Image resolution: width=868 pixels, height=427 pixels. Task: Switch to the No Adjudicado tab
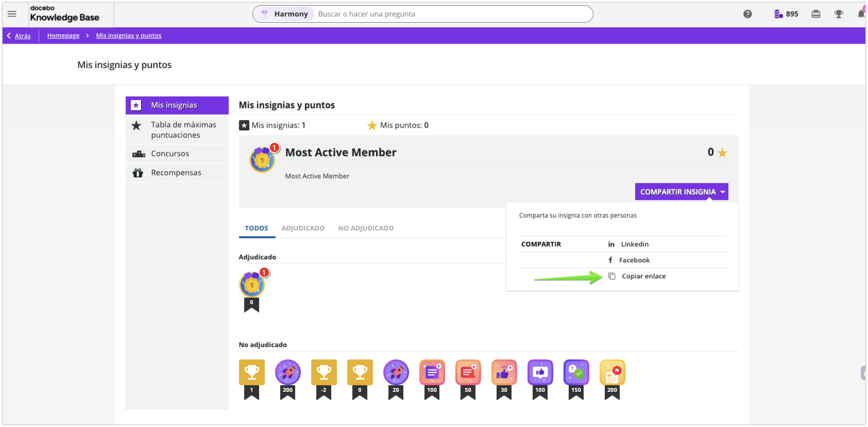tap(365, 228)
